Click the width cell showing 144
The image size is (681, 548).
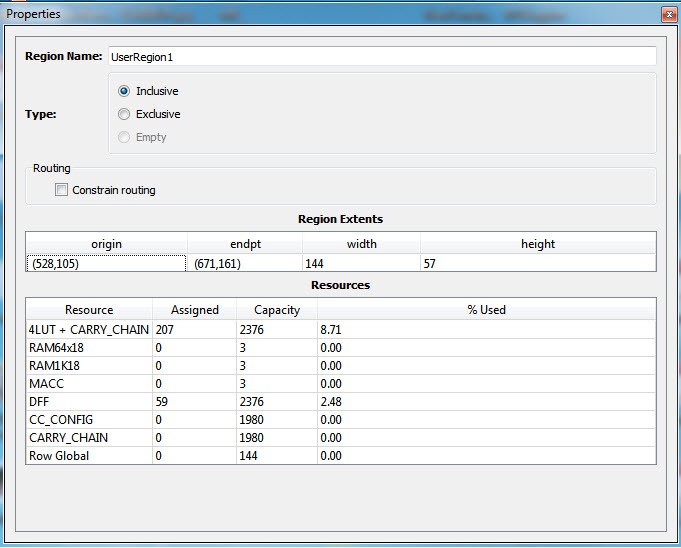(x=361, y=263)
